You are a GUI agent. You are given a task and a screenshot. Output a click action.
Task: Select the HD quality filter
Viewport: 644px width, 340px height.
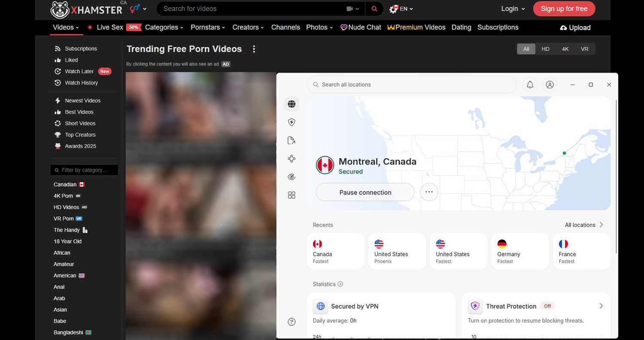click(x=546, y=49)
